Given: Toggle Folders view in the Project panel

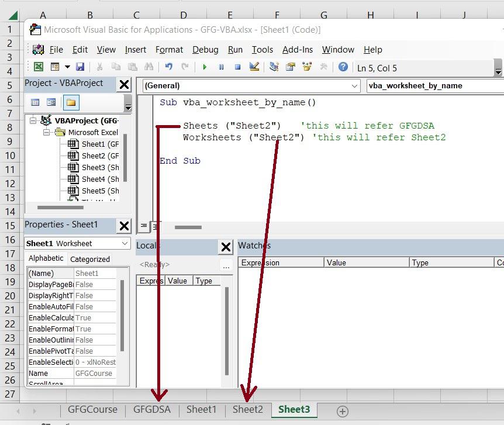Looking at the screenshot, I should (x=71, y=102).
